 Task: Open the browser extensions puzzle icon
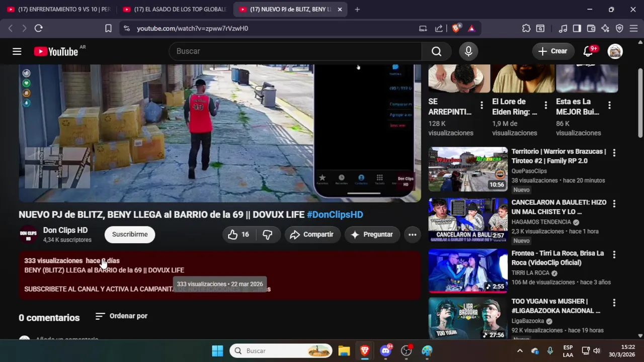526,29
